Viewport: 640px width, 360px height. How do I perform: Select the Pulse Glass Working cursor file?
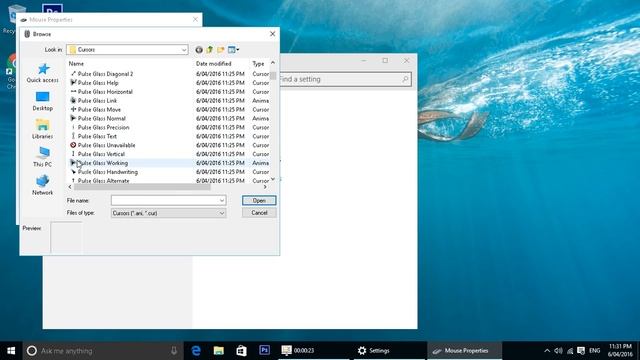[x=102, y=163]
